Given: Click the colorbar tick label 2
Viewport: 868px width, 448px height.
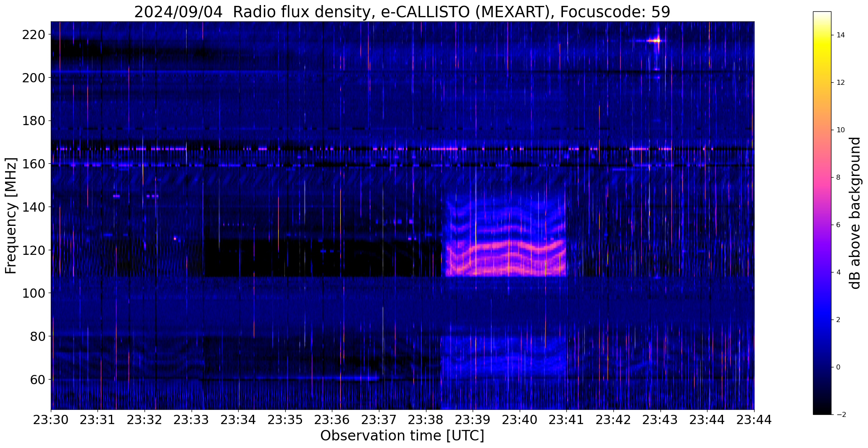Looking at the screenshot, I should coord(839,320).
